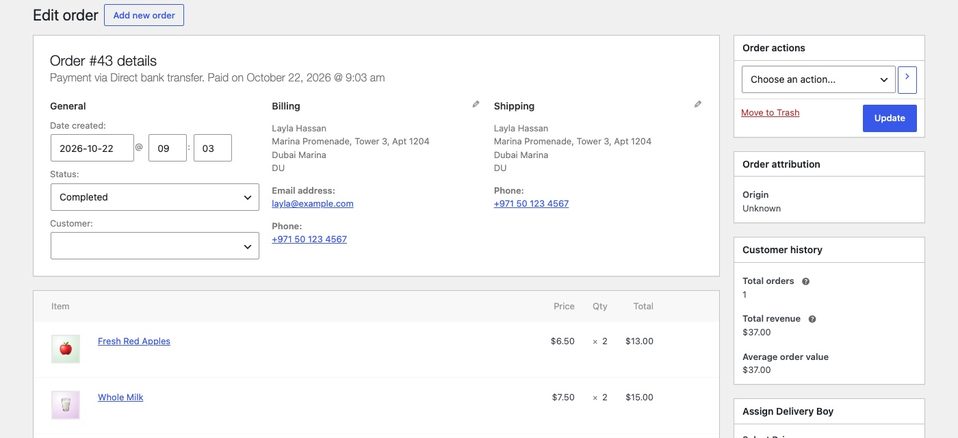Viewport: 958px width, 438px height.
Task: Click Move to Trash link
Action: (x=770, y=112)
